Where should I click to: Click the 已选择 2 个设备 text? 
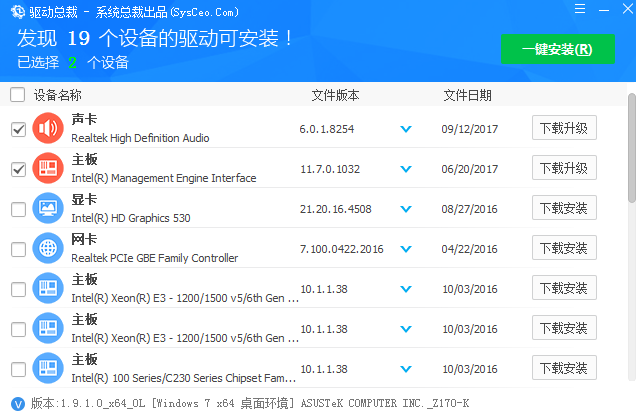pyautogui.click(x=73, y=62)
